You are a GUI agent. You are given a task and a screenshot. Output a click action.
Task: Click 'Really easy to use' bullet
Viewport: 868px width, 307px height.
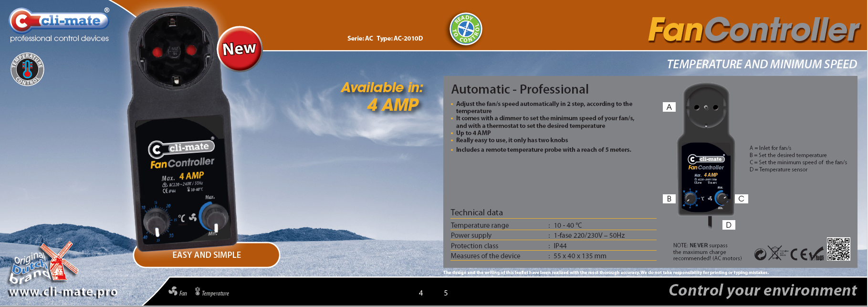tap(512, 140)
